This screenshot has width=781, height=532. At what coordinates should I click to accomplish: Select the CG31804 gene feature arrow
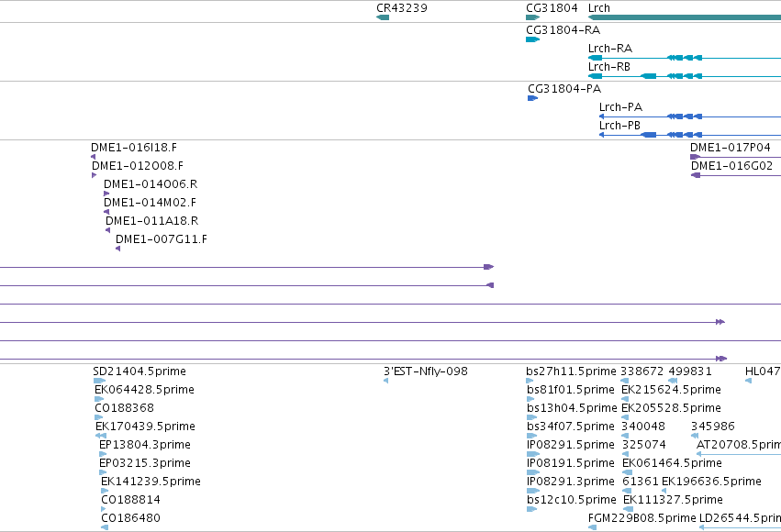click(532, 17)
